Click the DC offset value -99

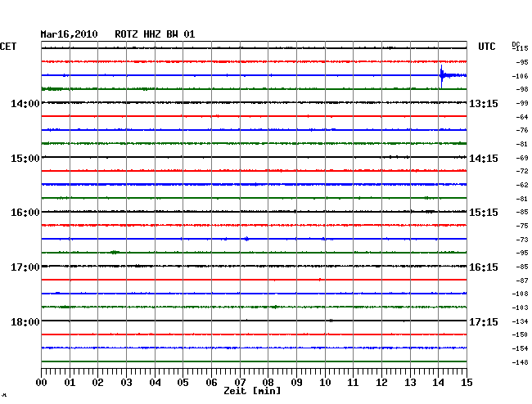click(x=522, y=103)
